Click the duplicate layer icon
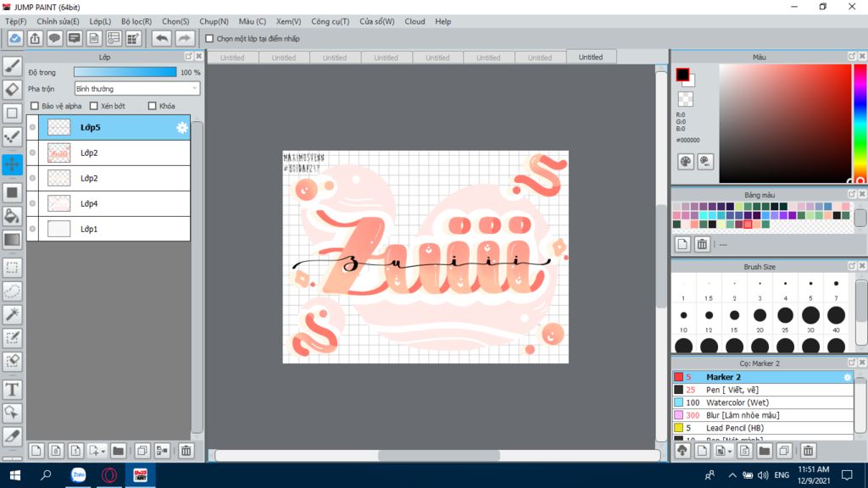 point(142,451)
